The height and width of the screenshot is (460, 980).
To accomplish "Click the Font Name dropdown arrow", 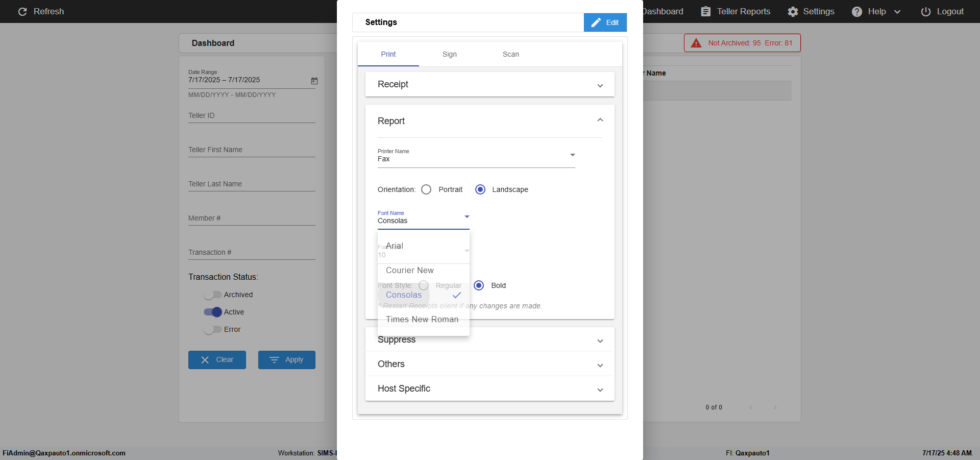I will 467,217.
